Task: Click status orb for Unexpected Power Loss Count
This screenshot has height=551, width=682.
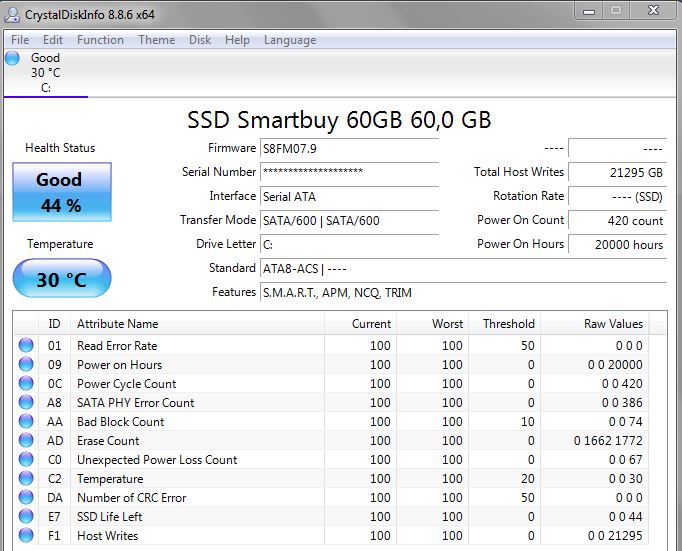Action: coord(26,459)
